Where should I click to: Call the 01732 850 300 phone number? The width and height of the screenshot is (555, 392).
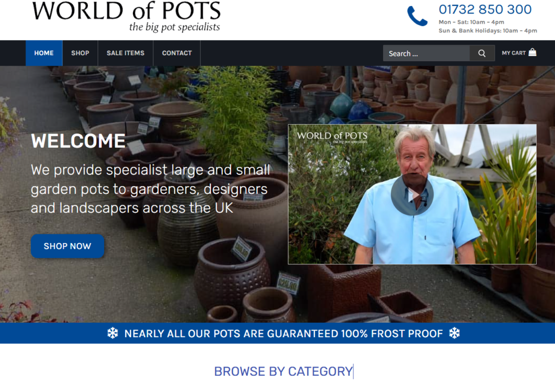(x=485, y=10)
